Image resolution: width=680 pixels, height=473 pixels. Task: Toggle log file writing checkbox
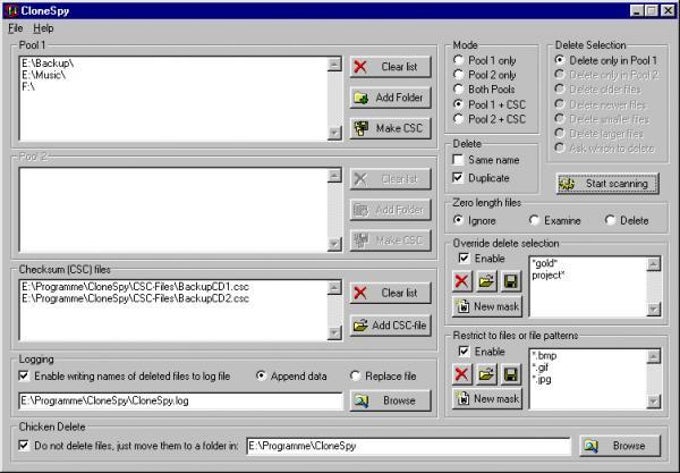tap(124, 376)
